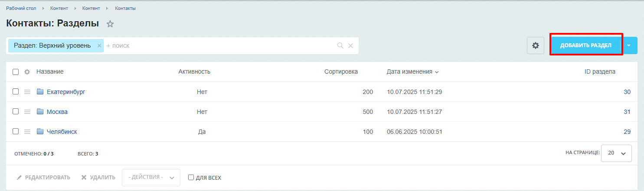Tick the select-all checkbox in header
Viewport: 644px width, 191px height.
click(16, 72)
